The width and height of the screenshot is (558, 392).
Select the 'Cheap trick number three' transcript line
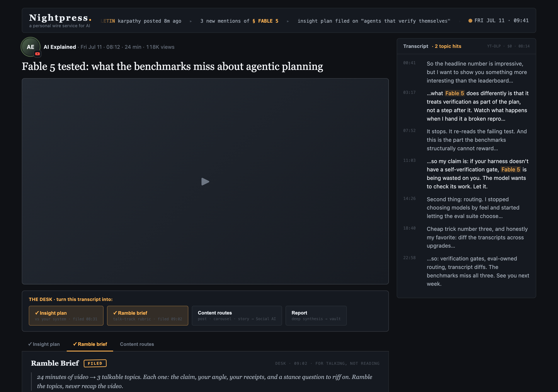(x=478, y=237)
